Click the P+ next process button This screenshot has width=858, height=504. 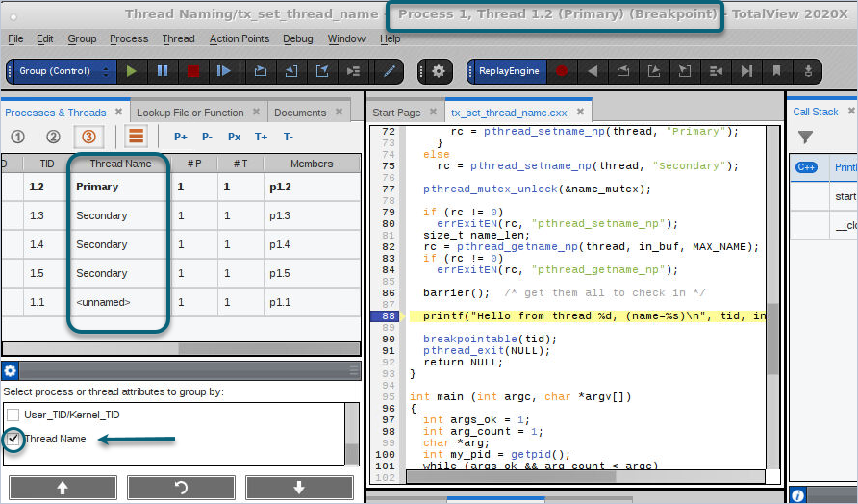click(180, 138)
